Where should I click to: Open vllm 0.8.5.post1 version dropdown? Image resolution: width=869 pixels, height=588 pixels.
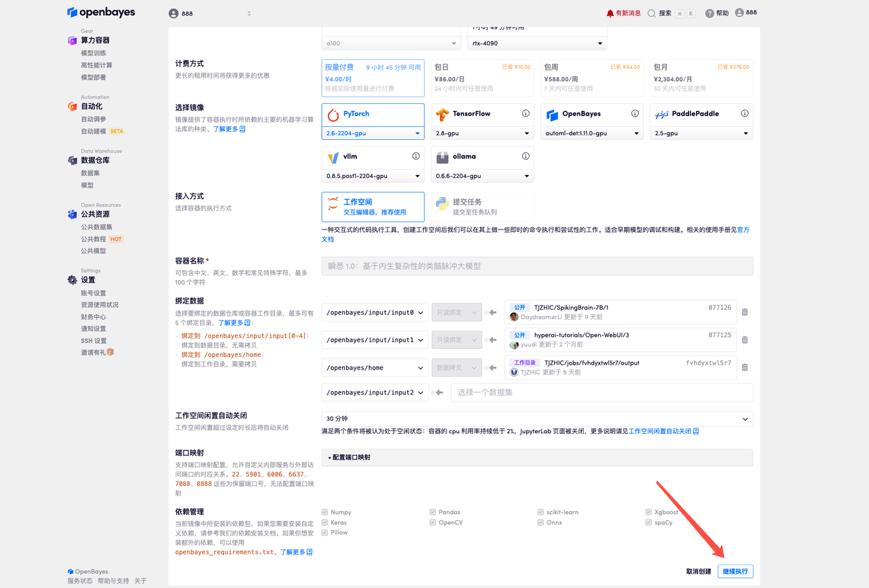[373, 176]
